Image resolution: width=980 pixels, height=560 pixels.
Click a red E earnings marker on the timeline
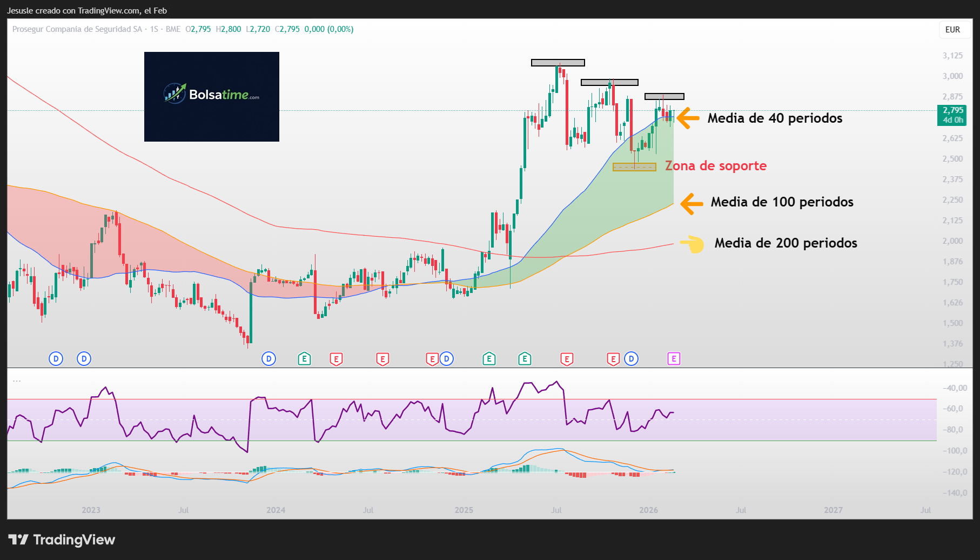click(x=382, y=358)
